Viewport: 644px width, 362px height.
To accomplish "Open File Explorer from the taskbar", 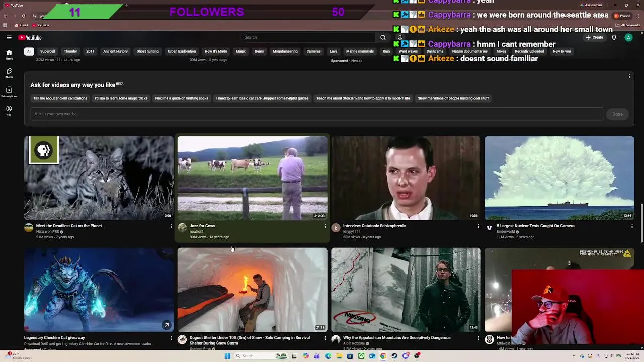I will [339, 356].
